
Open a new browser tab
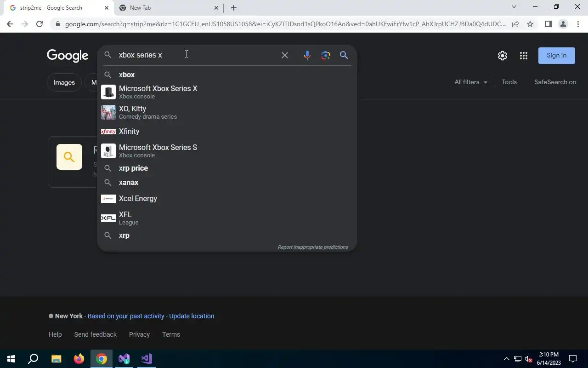coord(234,8)
